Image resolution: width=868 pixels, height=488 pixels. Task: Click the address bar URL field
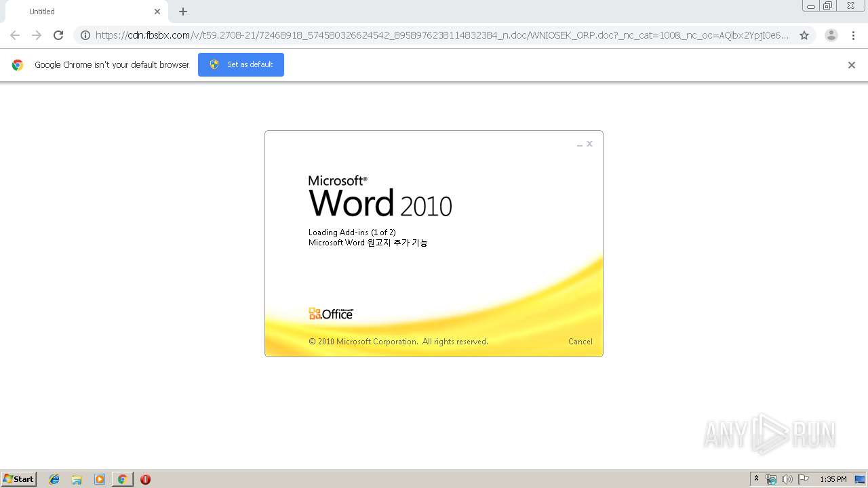click(442, 35)
